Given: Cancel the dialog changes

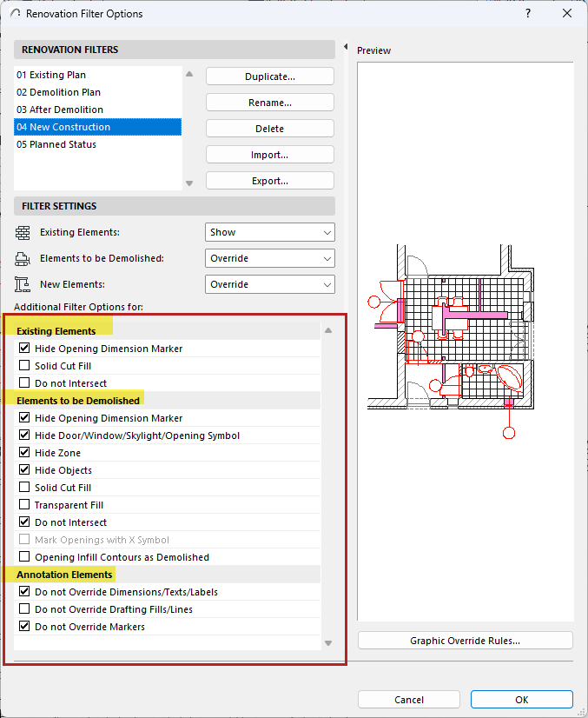Looking at the screenshot, I should [x=409, y=700].
